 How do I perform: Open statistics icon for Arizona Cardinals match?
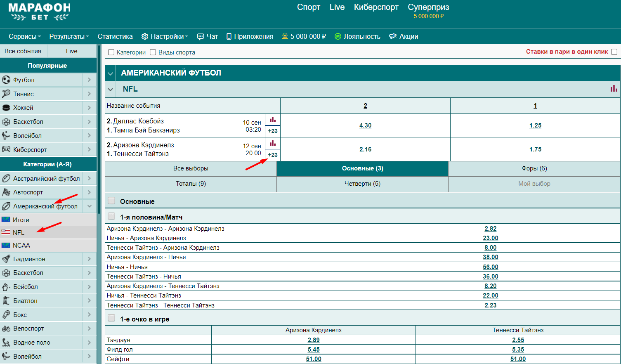click(x=273, y=143)
